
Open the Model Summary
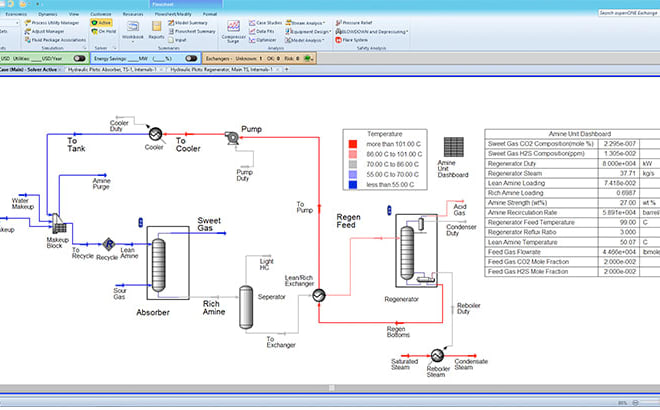point(188,23)
